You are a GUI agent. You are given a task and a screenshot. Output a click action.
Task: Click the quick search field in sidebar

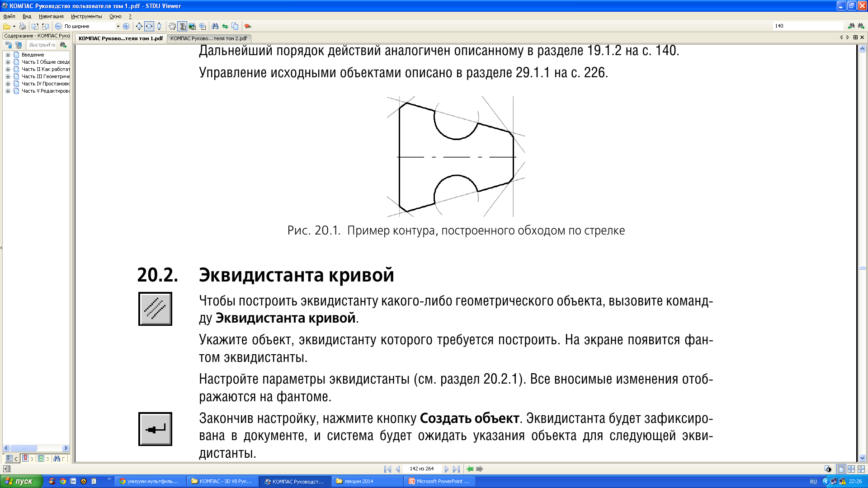(42, 45)
